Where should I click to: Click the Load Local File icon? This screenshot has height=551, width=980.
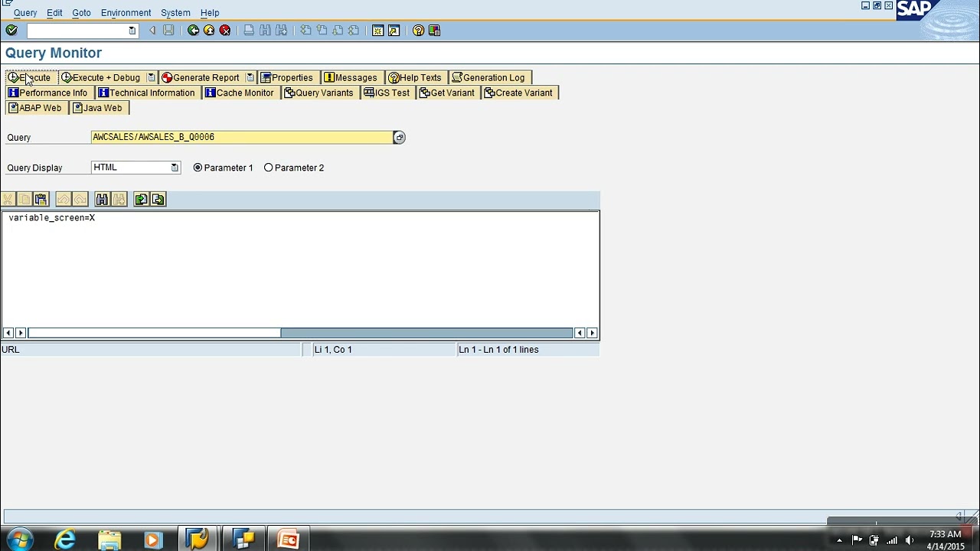pyautogui.click(x=141, y=200)
